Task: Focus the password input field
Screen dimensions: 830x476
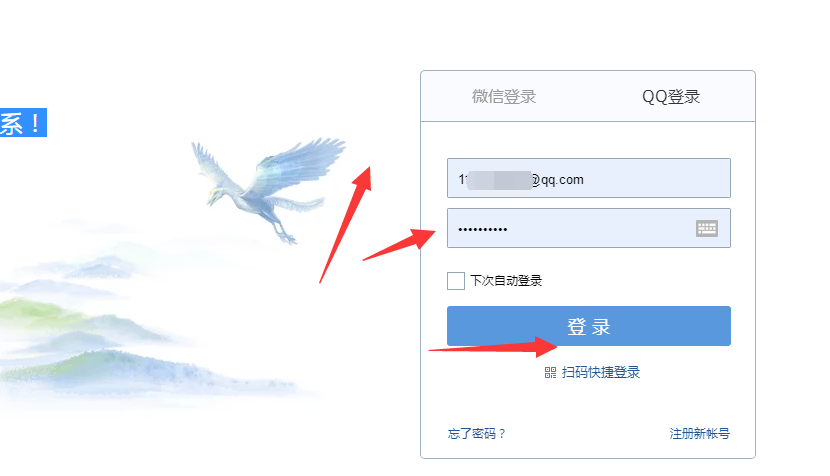Action: click(x=589, y=228)
